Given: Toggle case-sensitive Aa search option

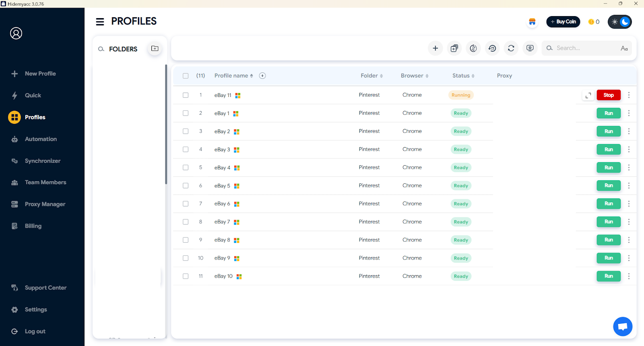Looking at the screenshot, I should (624, 48).
